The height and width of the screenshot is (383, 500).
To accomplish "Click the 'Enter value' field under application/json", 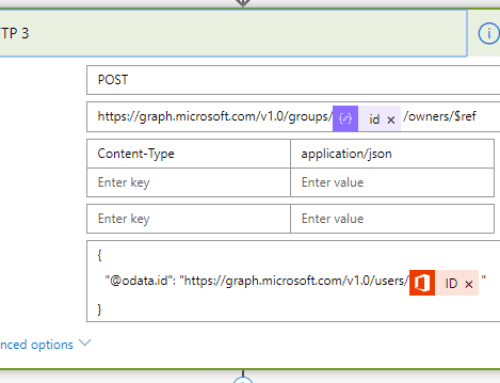I will tap(392, 182).
